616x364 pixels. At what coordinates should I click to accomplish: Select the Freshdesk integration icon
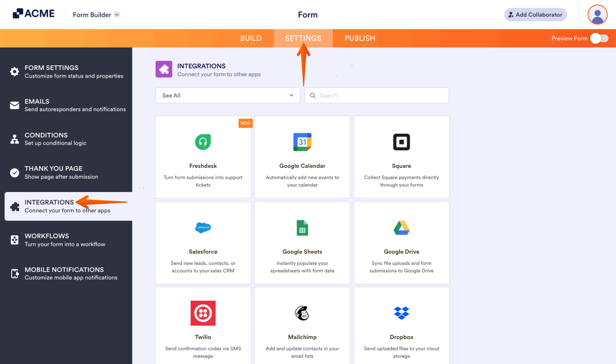click(203, 142)
